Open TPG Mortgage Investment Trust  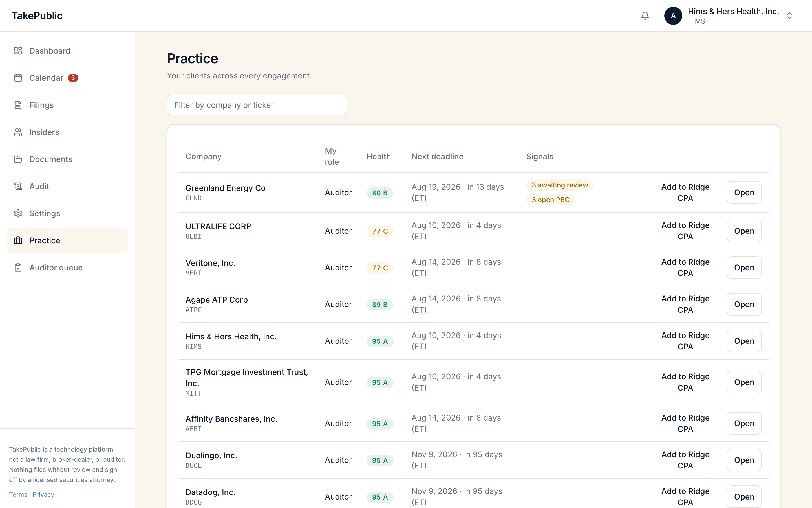pyautogui.click(x=744, y=382)
